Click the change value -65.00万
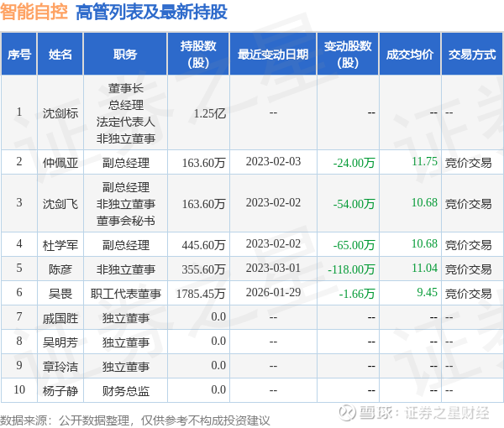Viewport: 504px width, 428px height. click(x=354, y=245)
